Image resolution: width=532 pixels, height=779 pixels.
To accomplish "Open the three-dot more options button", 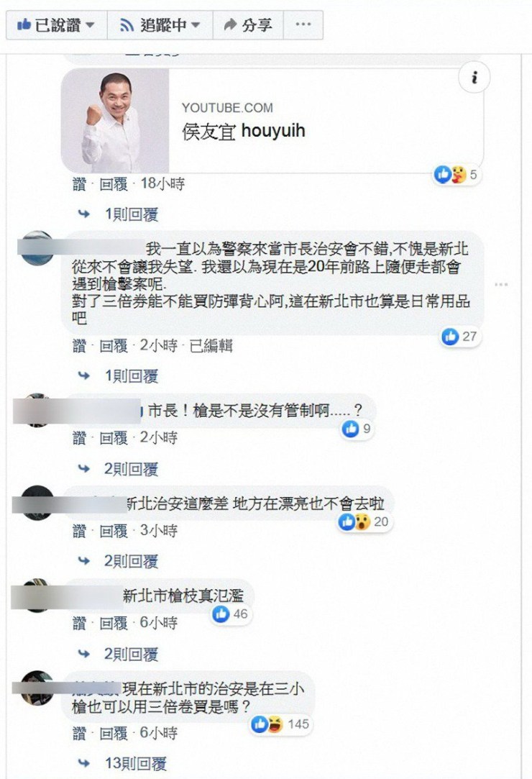I will (303, 24).
